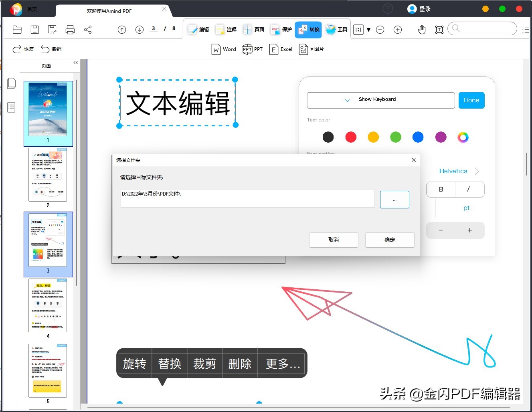Image resolution: width=532 pixels, height=412 pixels.
Task: Open the 图片 image conversion dropdown
Action: click(312, 49)
